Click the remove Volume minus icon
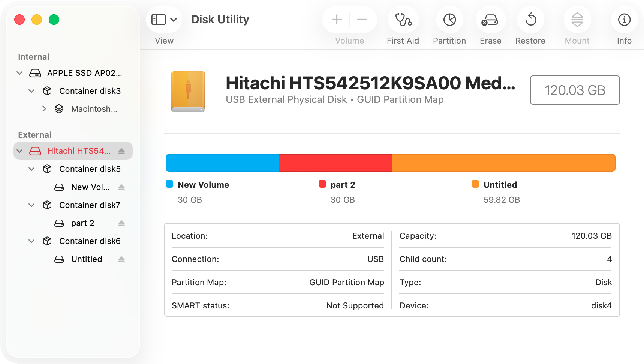The width and height of the screenshot is (644, 364). pos(362,19)
